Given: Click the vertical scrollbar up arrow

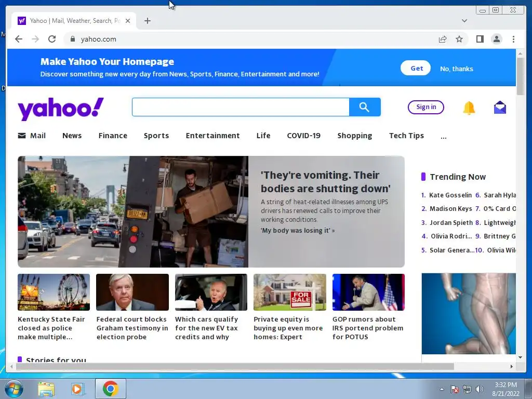Looking at the screenshot, I should pyautogui.click(x=520, y=54).
